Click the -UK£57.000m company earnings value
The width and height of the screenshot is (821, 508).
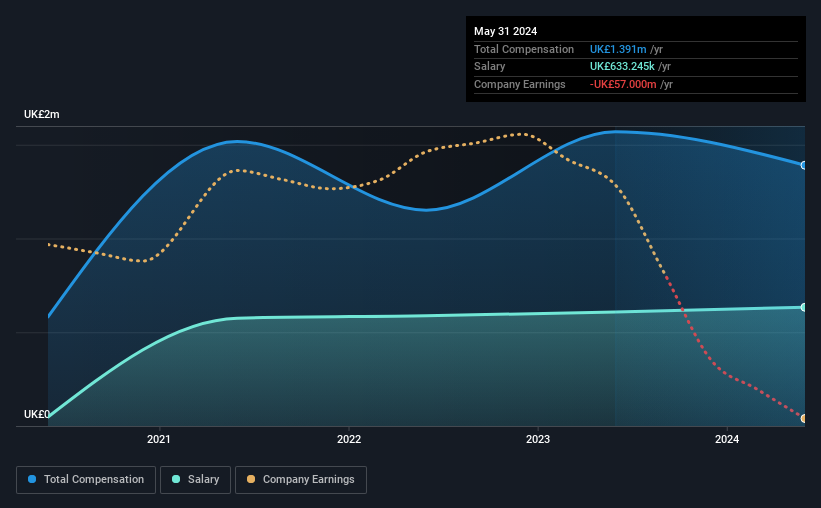pyautogui.click(x=623, y=84)
